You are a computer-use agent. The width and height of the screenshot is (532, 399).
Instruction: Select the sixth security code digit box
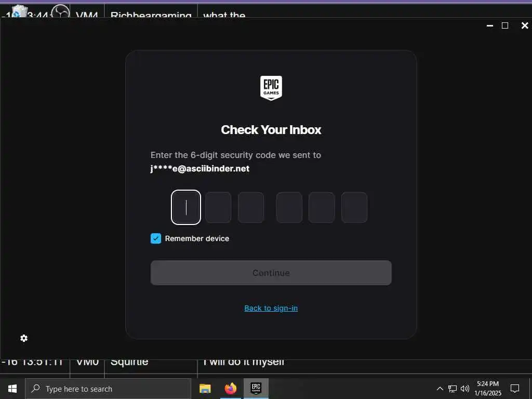pos(354,207)
